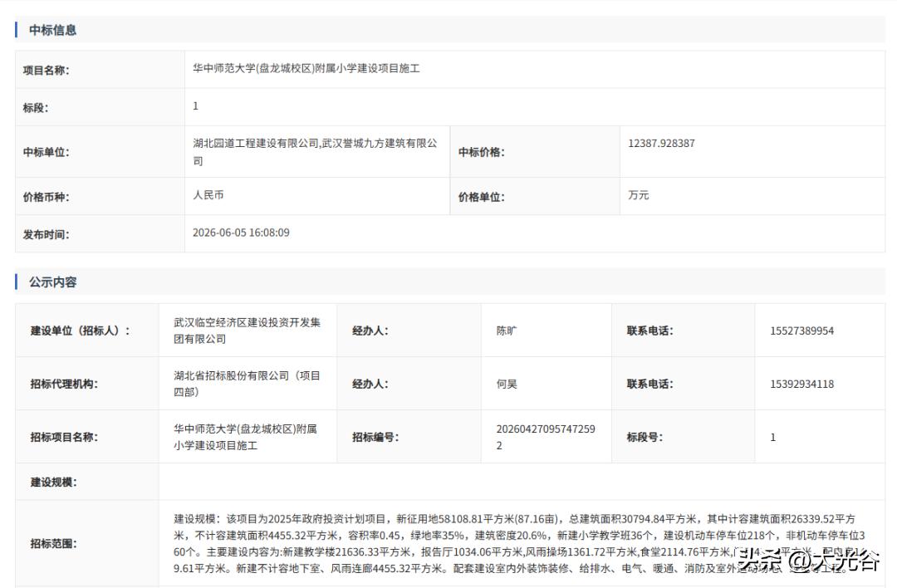
Task: Select the 建设规模 description paragraph
Action: click(x=519, y=543)
